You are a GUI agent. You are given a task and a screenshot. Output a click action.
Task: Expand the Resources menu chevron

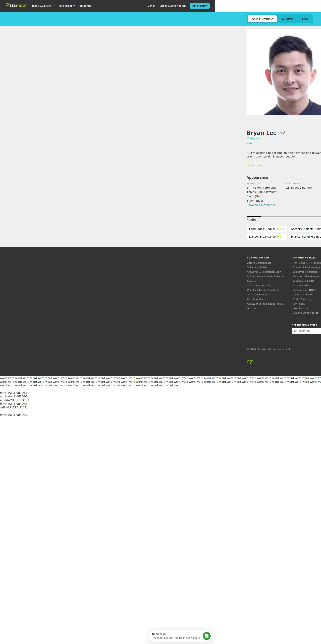(93, 6)
